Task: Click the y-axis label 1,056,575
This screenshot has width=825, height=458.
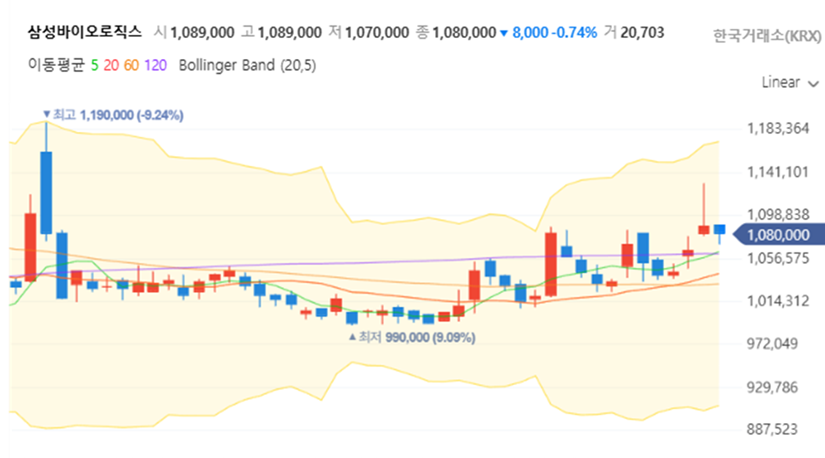Action: pyautogui.click(x=778, y=258)
